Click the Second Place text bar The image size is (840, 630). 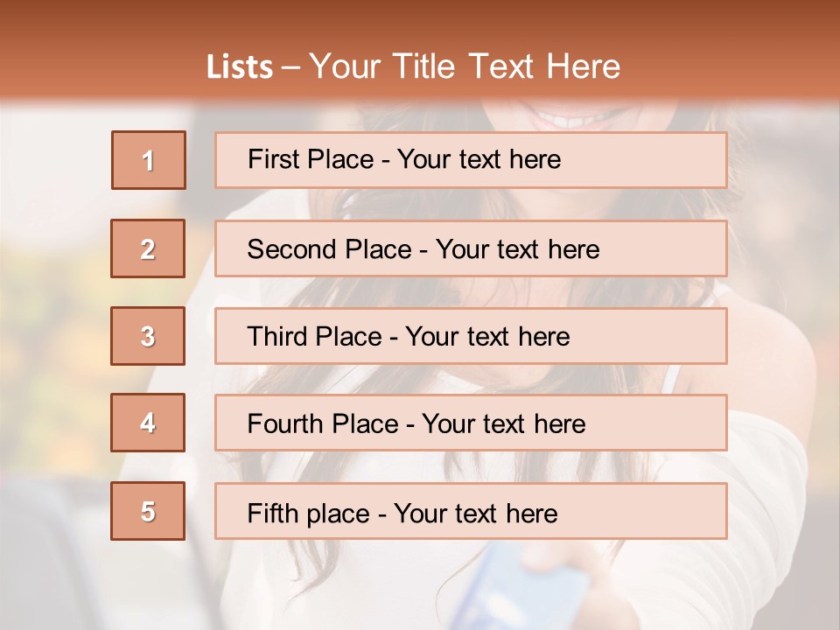click(471, 248)
